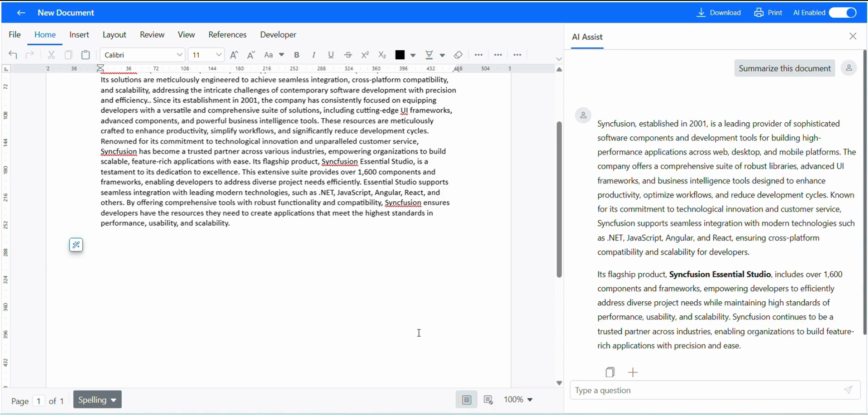Open the Spelling button menu

(97, 400)
